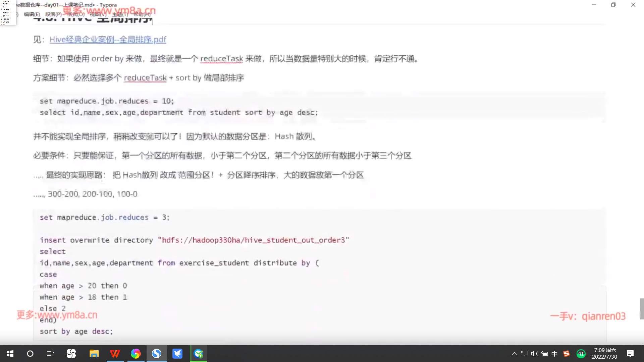Switch to WPS Office taskbar app
644x362 pixels.
[115, 354]
